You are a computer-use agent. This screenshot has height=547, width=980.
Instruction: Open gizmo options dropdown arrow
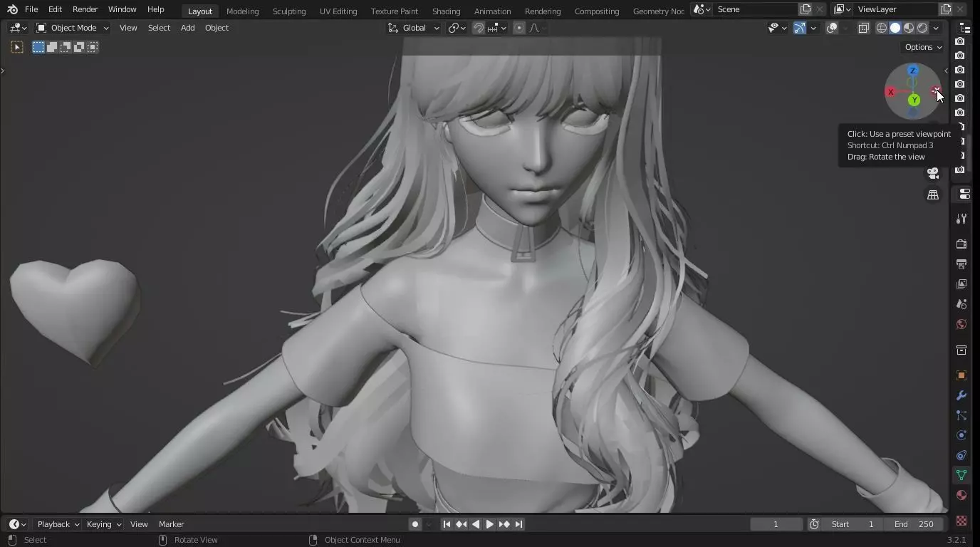click(813, 28)
